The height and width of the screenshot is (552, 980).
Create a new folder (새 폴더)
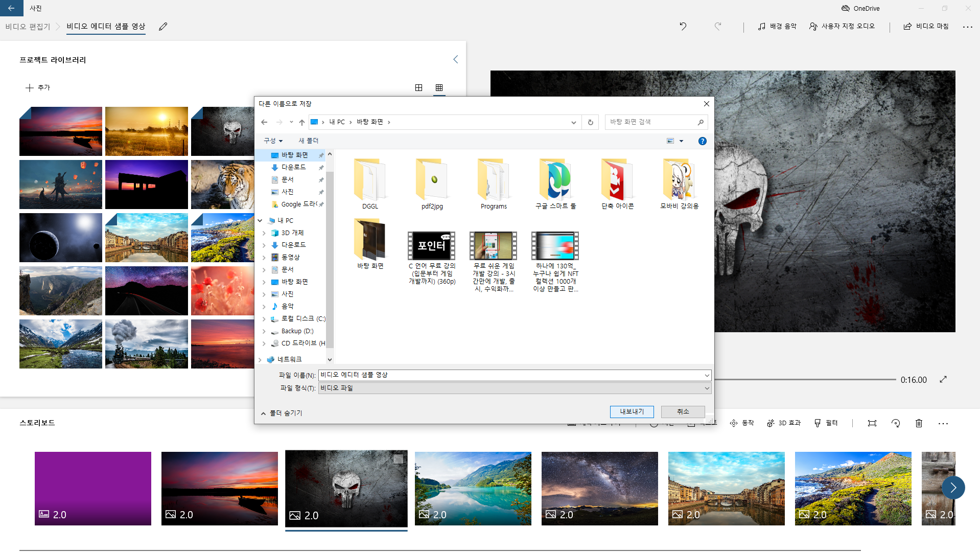point(308,141)
